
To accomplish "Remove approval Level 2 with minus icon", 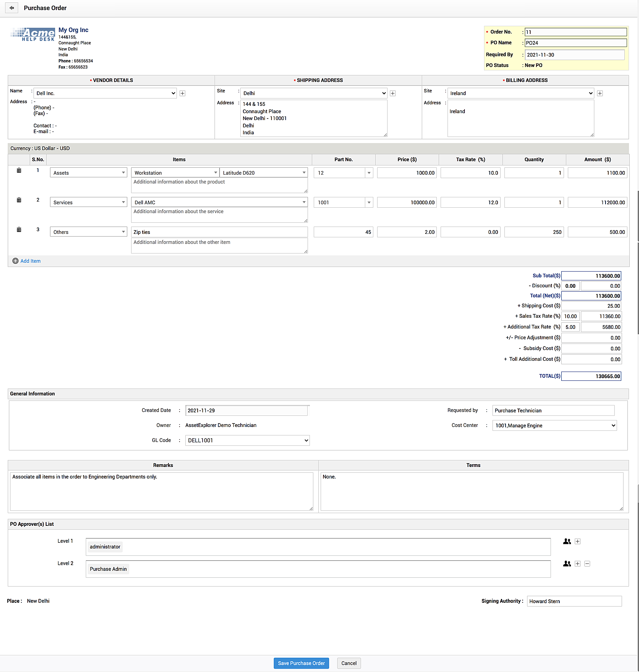I will 587,564.
